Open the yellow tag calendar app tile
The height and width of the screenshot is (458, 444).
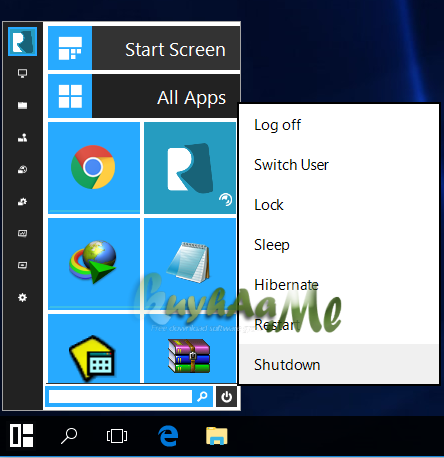(x=94, y=349)
